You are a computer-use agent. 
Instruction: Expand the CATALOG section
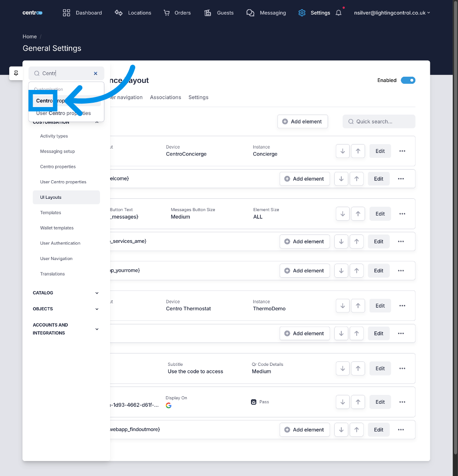coord(66,293)
